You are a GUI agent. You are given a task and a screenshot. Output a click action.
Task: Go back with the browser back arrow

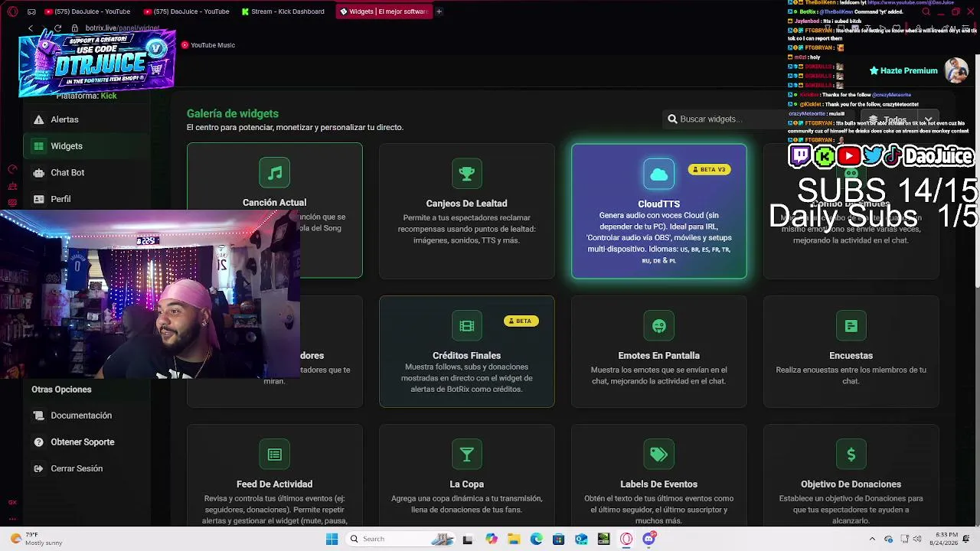pos(31,28)
